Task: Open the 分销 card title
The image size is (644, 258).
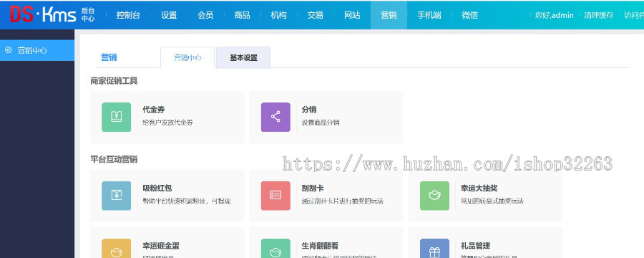Action: tap(309, 110)
